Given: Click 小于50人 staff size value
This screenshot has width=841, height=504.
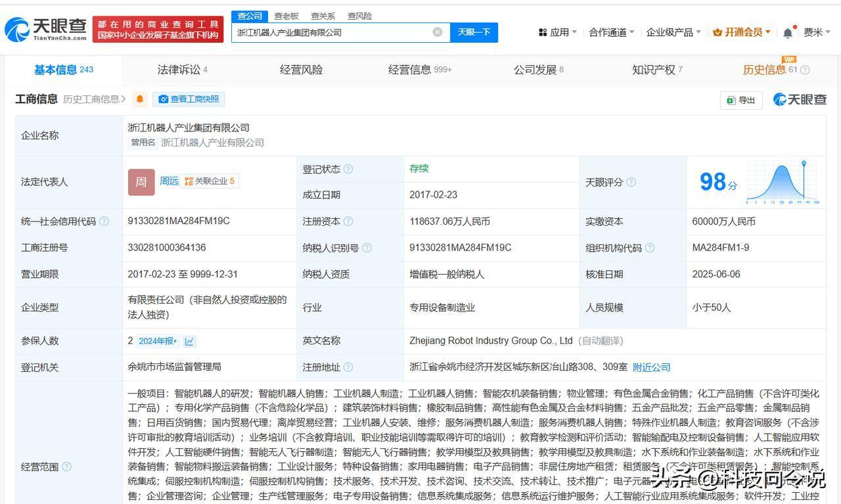Looking at the screenshot, I should tap(712, 307).
